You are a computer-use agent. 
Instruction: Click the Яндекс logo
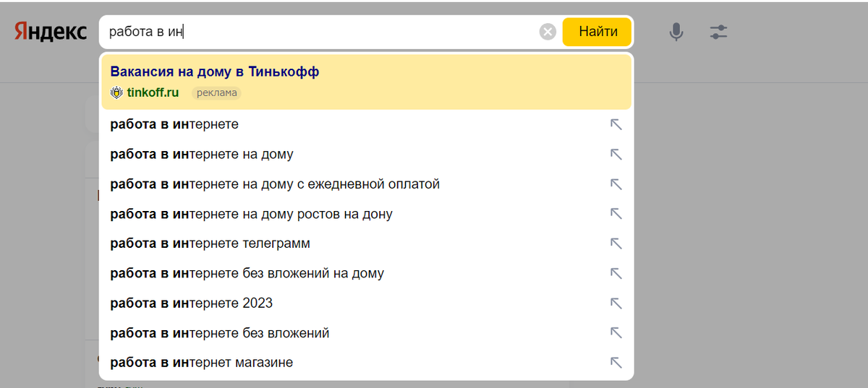[x=51, y=32]
